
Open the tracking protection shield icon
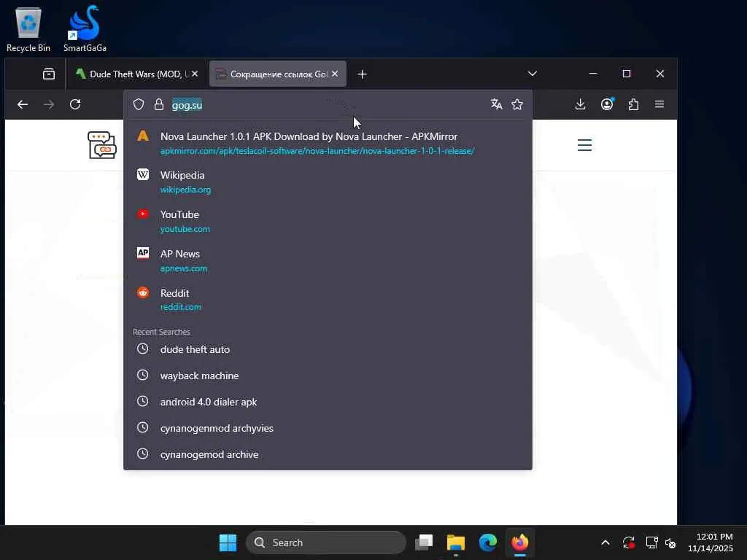[138, 104]
